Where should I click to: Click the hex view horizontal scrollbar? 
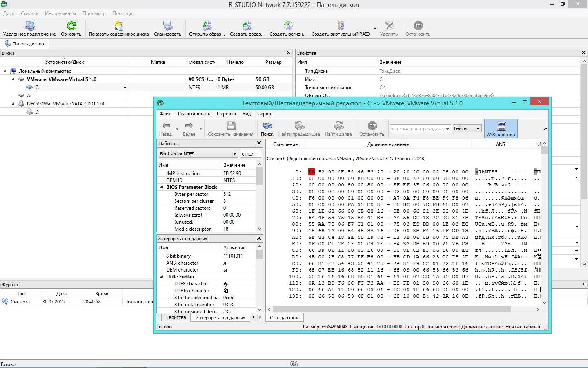392,310
